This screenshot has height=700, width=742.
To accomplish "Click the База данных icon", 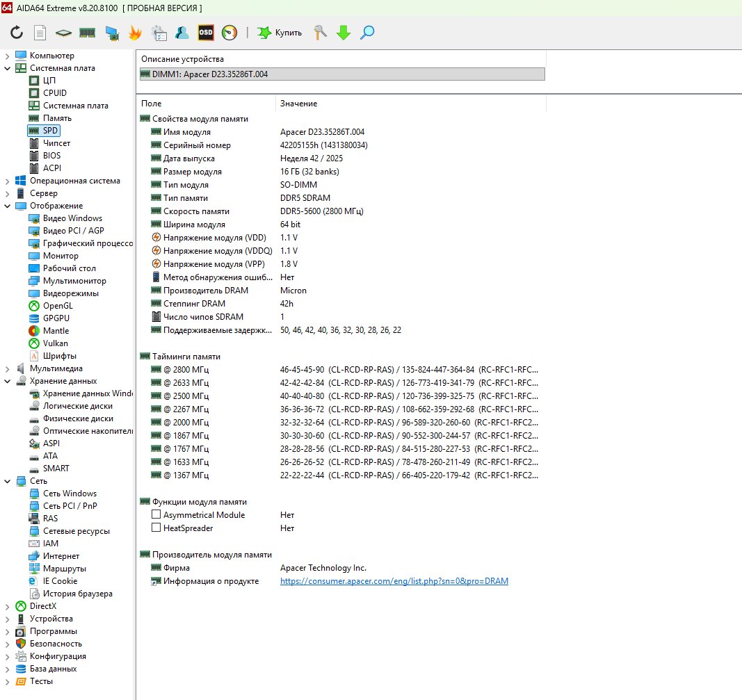I will point(21,669).
